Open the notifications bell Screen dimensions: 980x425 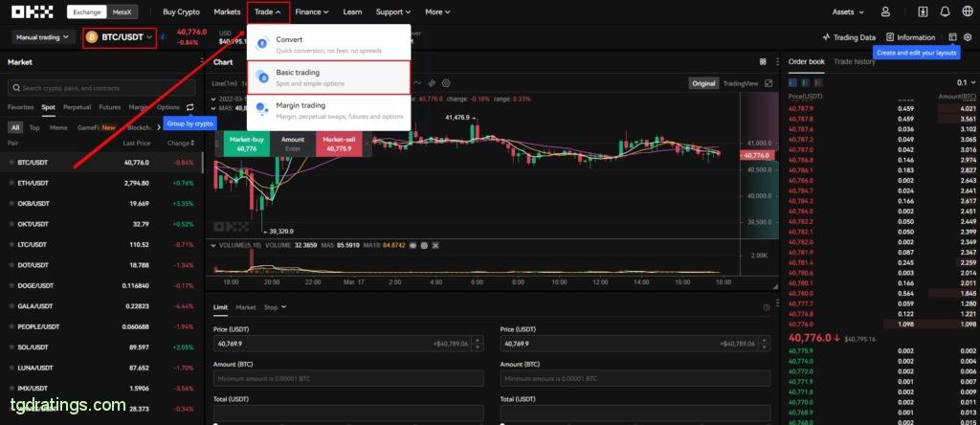click(945, 11)
